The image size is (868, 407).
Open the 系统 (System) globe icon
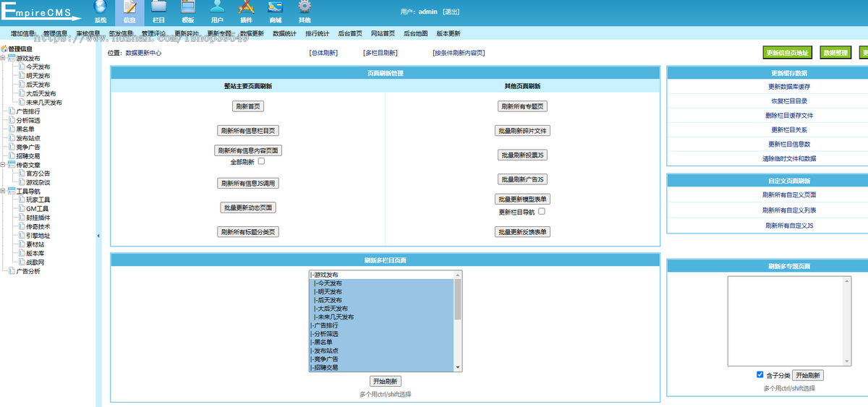pyautogui.click(x=101, y=7)
